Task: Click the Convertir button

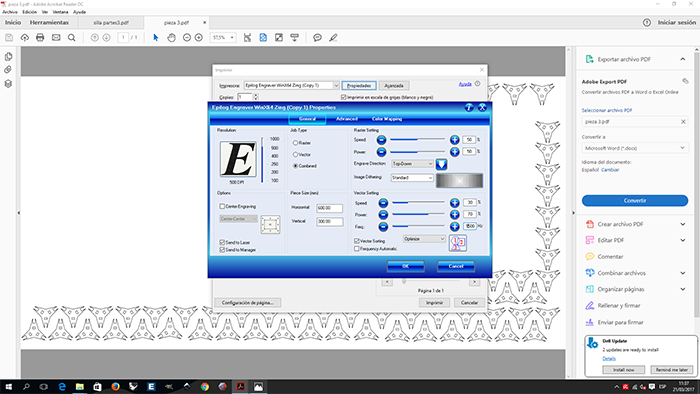Action: (635, 201)
